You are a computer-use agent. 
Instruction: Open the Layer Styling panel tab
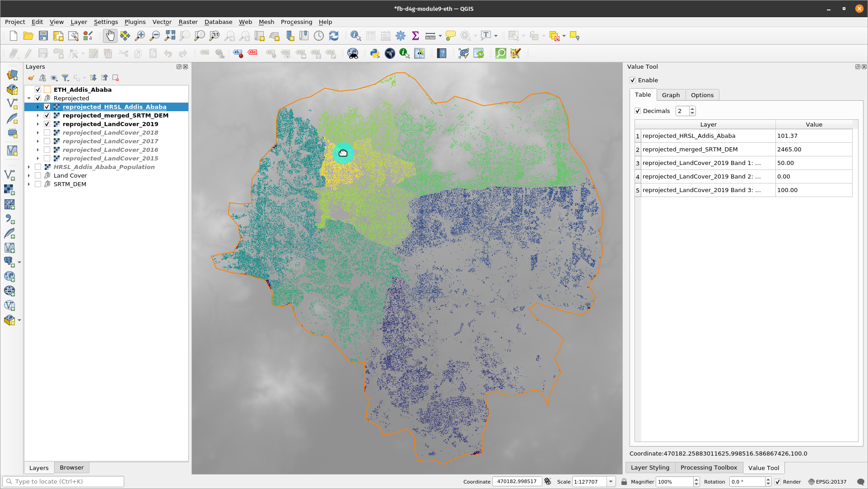click(650, 468)
